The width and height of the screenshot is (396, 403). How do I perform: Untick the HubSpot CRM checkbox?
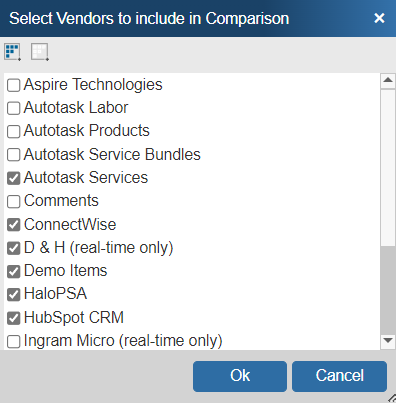click(14, 318)
